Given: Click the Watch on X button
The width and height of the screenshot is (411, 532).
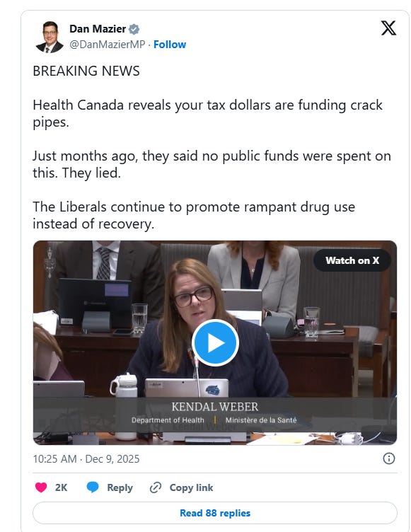Looking at the screenshot, I should [352, 260].
